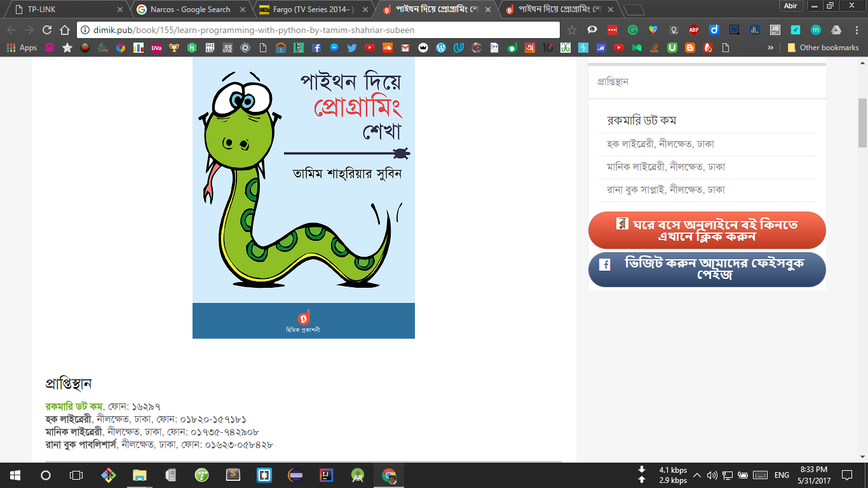Click the Google Drive extension icon
This screenshot has width=868, height=488.
coord(836,30)
